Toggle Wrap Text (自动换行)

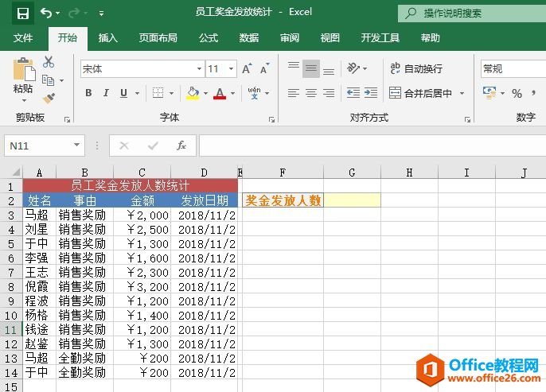pos(416,69)
